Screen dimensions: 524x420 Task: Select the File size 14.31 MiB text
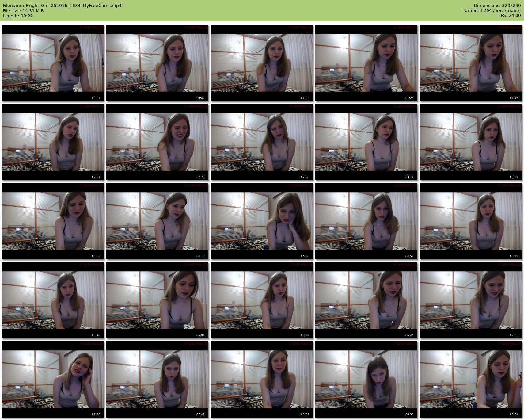[x=23, y=11]
